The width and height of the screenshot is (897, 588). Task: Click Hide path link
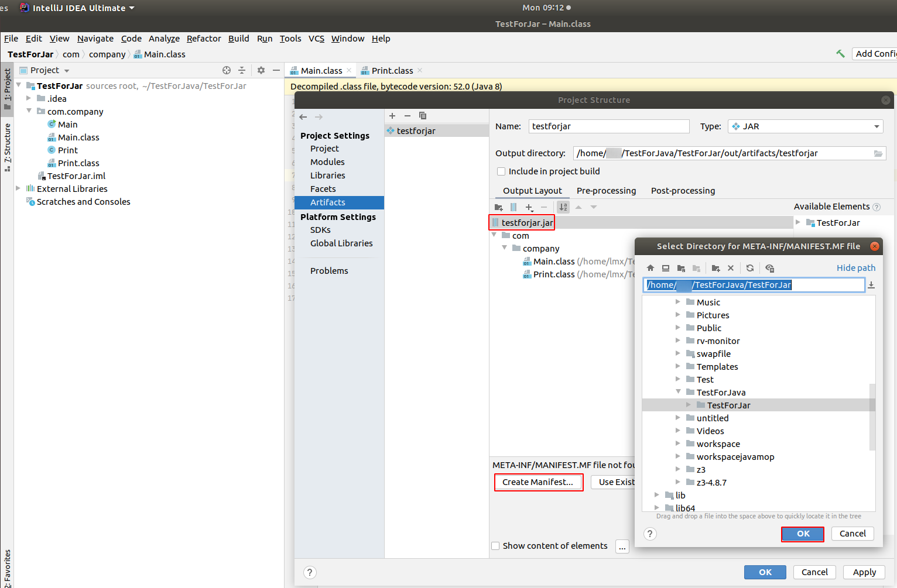click(x=856, y=268)
